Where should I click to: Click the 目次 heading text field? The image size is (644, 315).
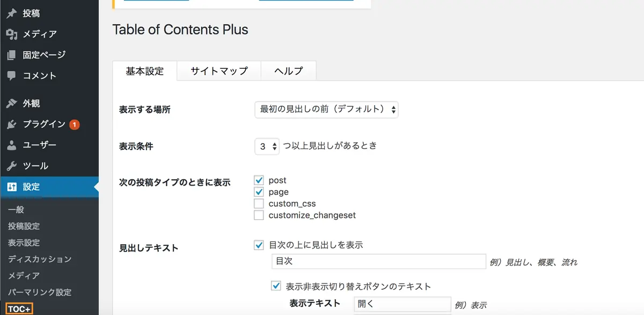(x=379, y=261)
